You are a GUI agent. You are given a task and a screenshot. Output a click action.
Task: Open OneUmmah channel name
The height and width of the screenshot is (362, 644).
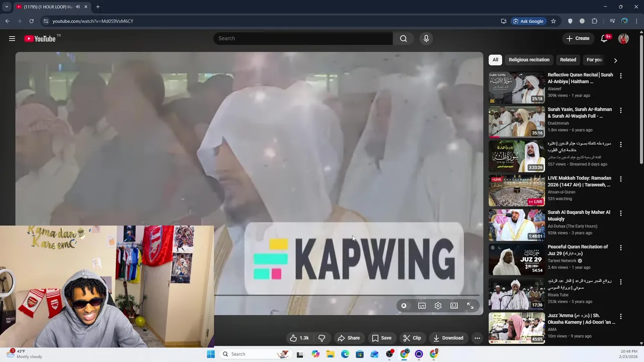558,123
